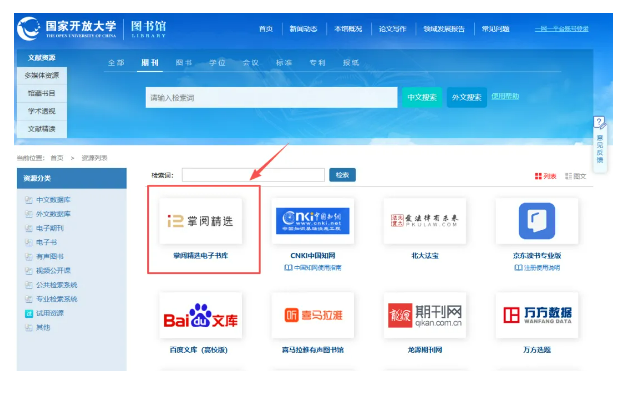Image resolution: width=624 pixels, height=396 pixels.
Task: Open the 京东读书专业版 title link
Action: coord(537,256)
